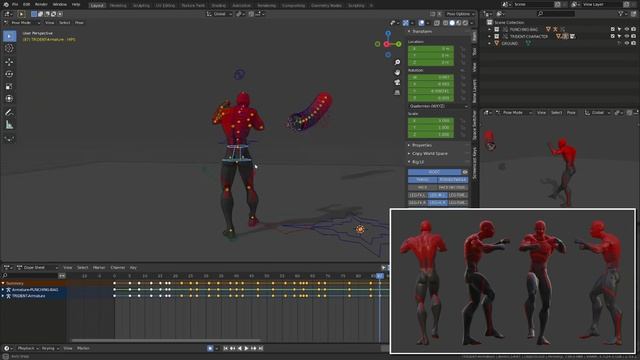640x360 pixels.
Task: Click the auto keying record button
Action: point(210,348)
